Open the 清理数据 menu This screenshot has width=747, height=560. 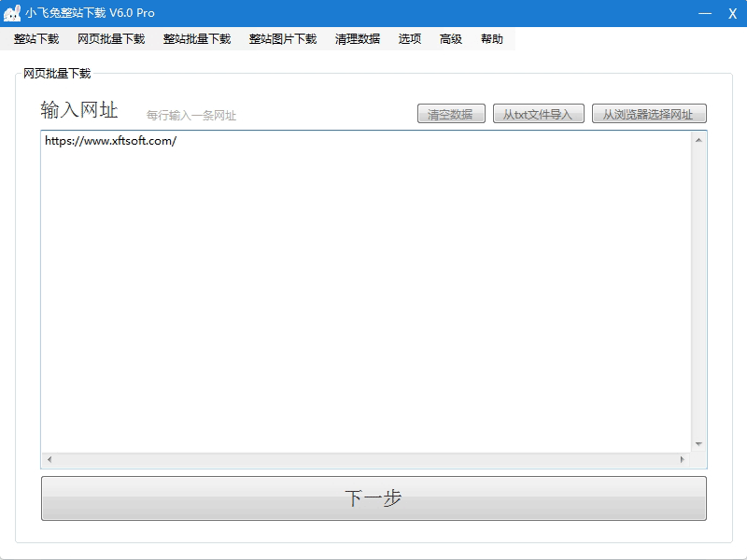point(358,39)
